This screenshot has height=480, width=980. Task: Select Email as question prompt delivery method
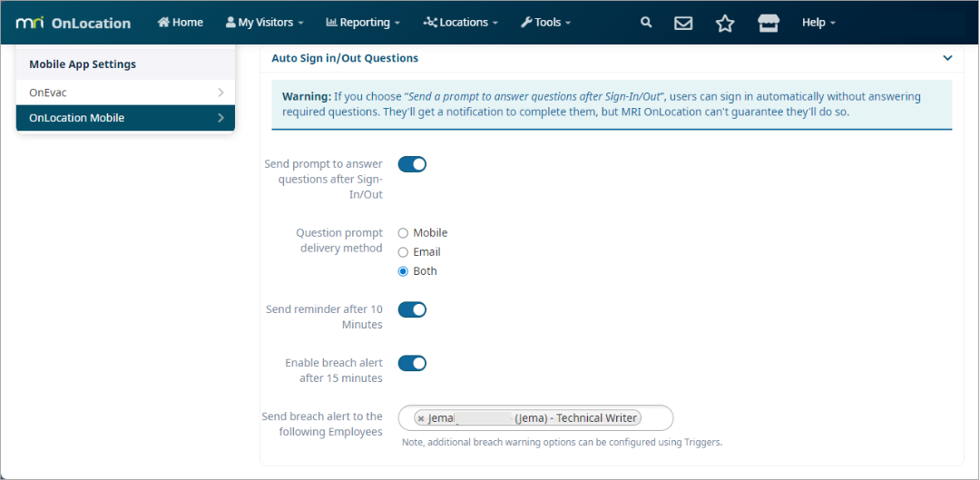[404, 252]
